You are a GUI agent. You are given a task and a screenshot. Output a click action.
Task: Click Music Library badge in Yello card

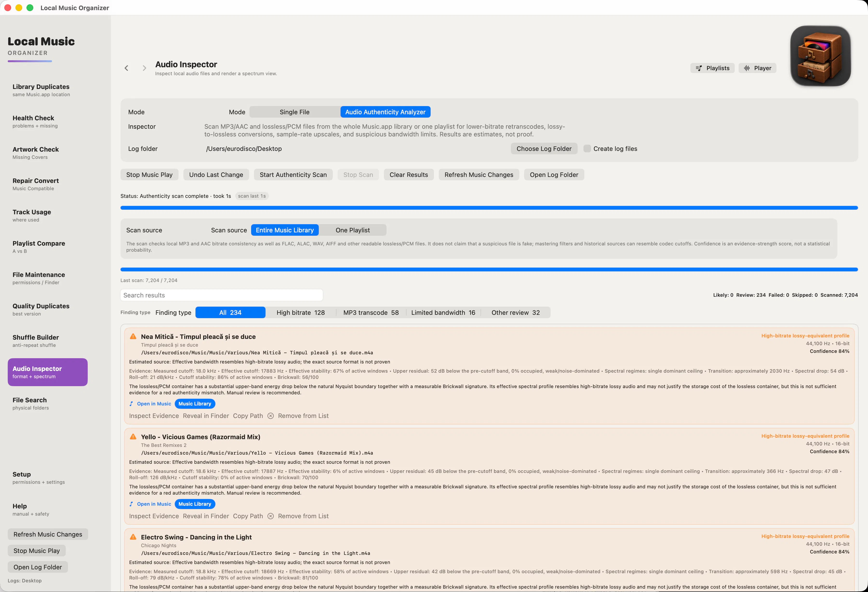(195, 504)
